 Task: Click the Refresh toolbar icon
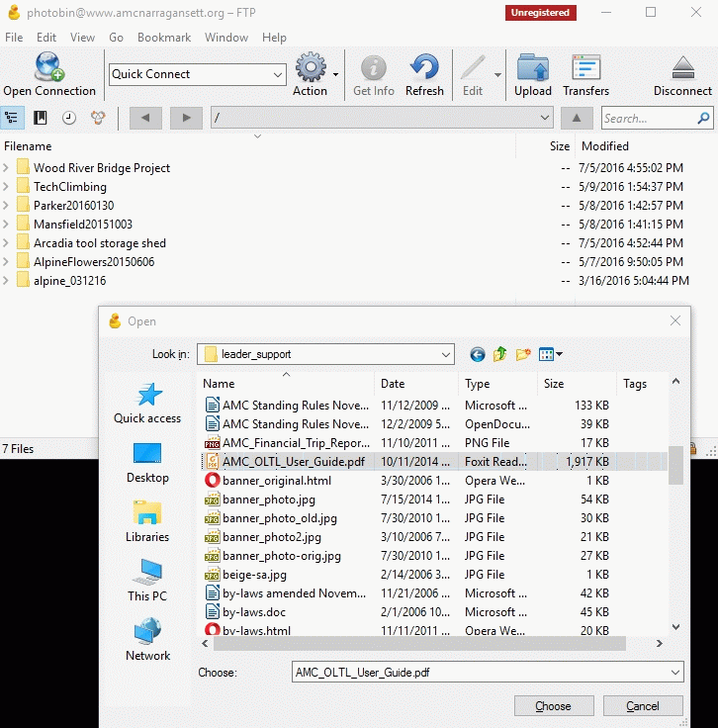[424, 74]
